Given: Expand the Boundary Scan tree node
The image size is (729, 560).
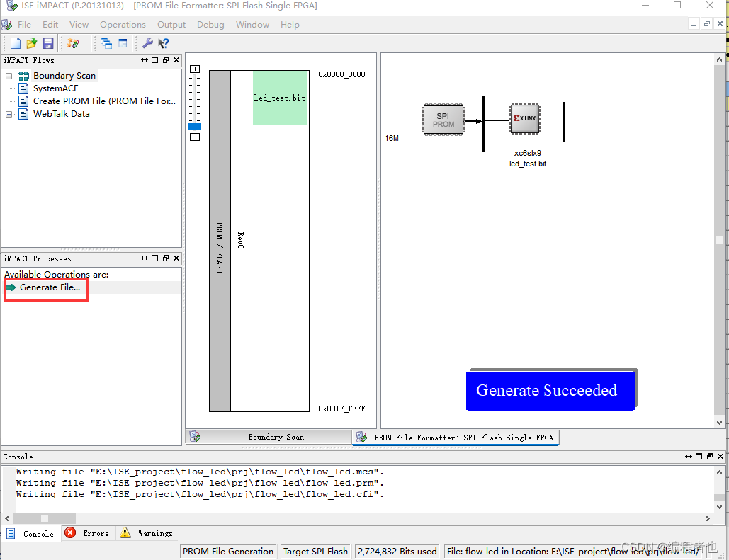Looking at the screenshot, I should point(8,76).
